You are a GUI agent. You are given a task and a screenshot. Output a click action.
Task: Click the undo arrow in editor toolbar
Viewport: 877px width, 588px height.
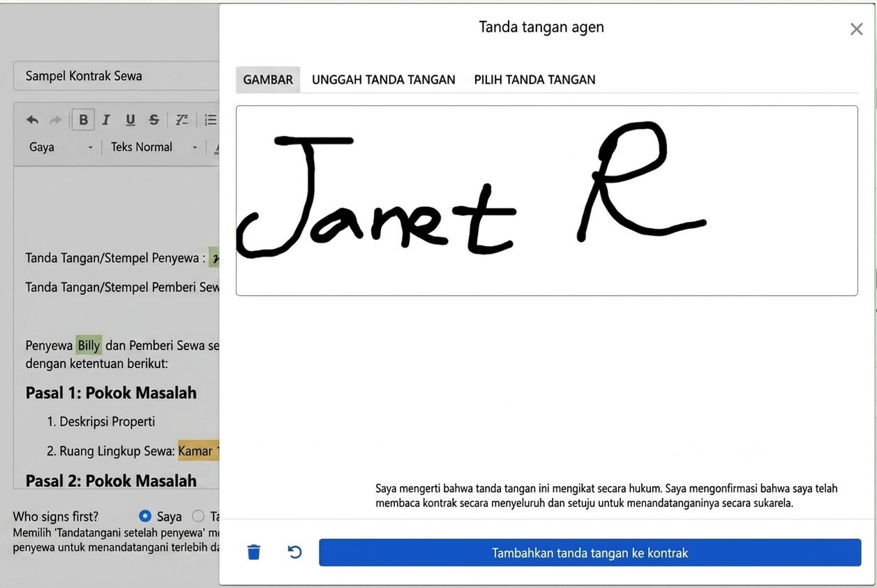tap(32, 120)
